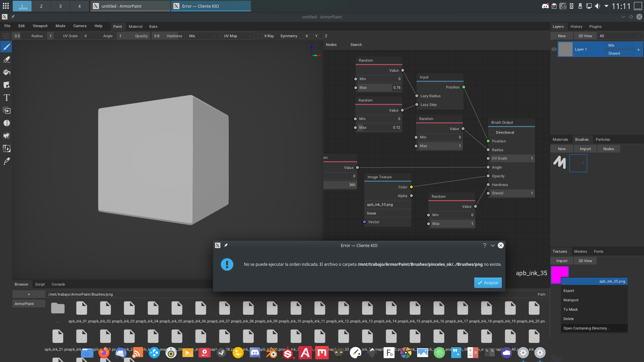The image size is (644, 362).
Task: Select the color Picker eyedropper tool
Action: pos(6,161)
